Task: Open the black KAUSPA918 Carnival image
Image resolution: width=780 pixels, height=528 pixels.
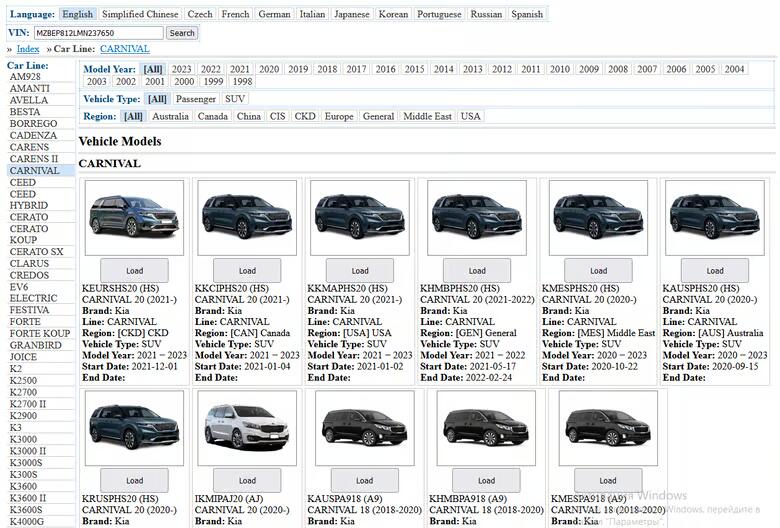Action: pyautogui.click(x=364, y=427)
